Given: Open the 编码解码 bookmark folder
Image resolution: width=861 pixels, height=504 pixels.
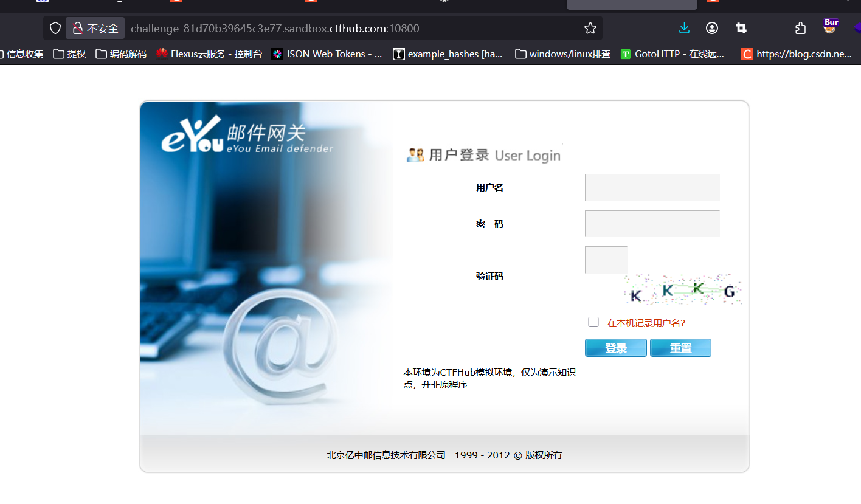Looking at the screenshot, I should click(121, 54).
